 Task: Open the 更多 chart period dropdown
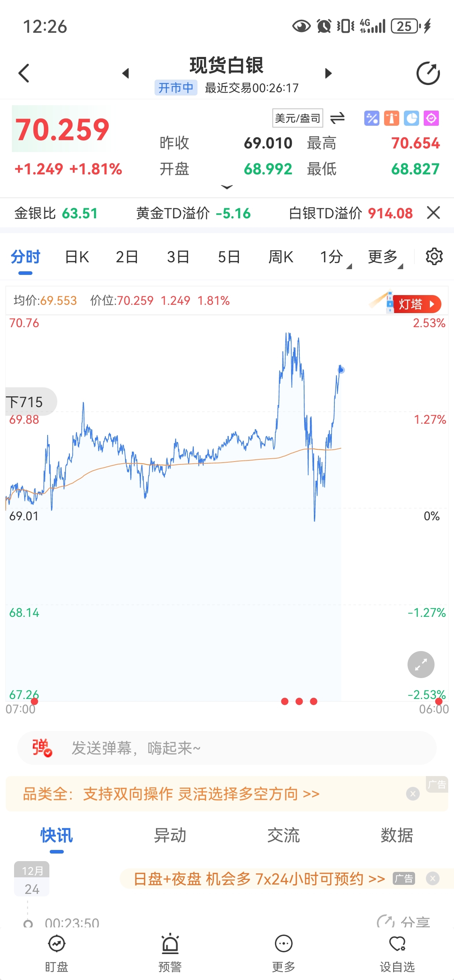coord(385,257)
